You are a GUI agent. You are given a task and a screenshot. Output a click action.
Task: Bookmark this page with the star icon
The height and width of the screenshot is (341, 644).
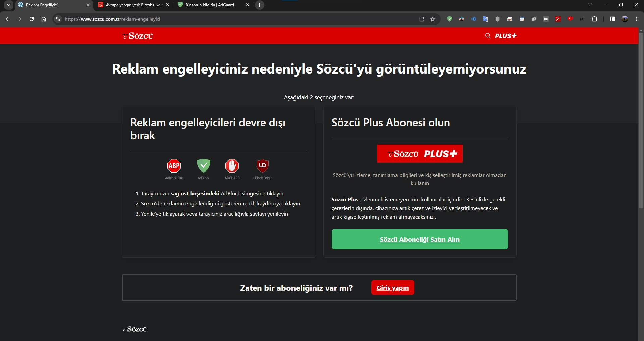point(433,19)
